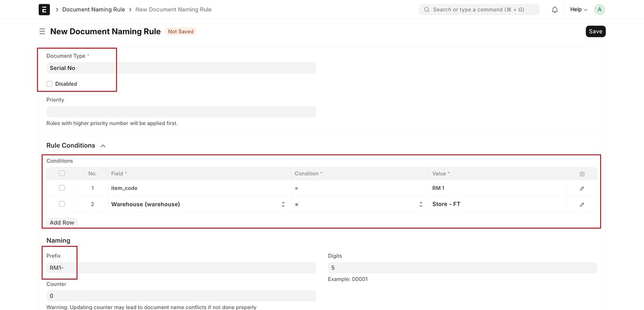Check the item_code condition row checkbox
Viewport: 644px width, 310px height.
pyautogui.click(x=62, y=187)
